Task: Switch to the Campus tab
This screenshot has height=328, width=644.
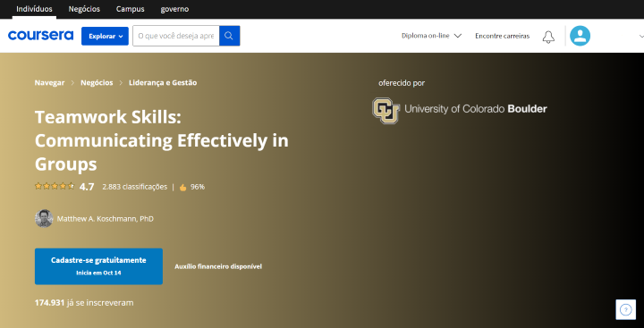Action: 131,9
